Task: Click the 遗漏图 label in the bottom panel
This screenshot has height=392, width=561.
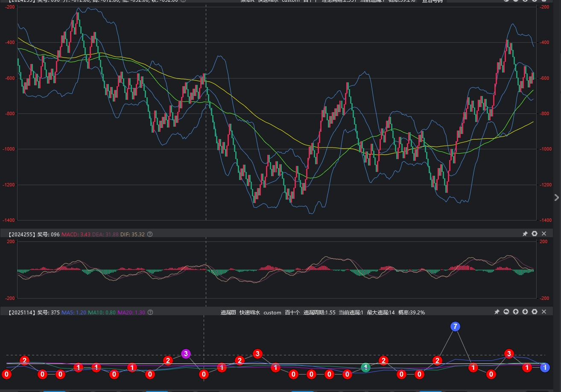Action: [x=228, y=313]
